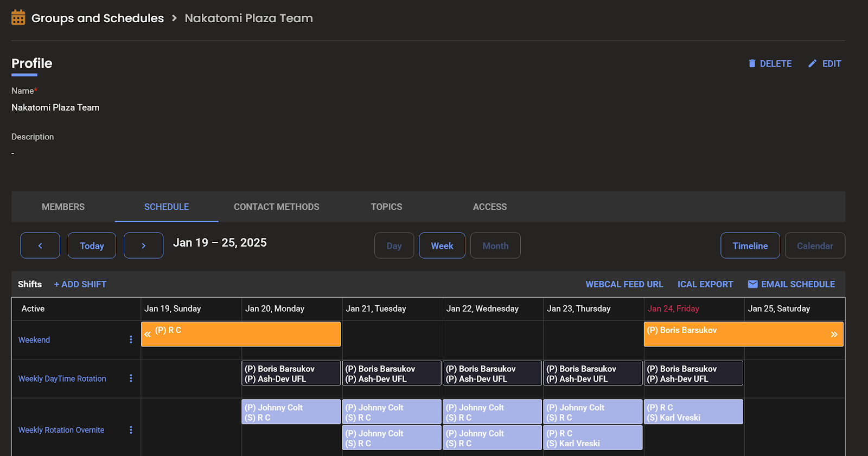
Task: Click the Email Schedule envelope icon
Action: pyautogui.click(x=752, y=284)
